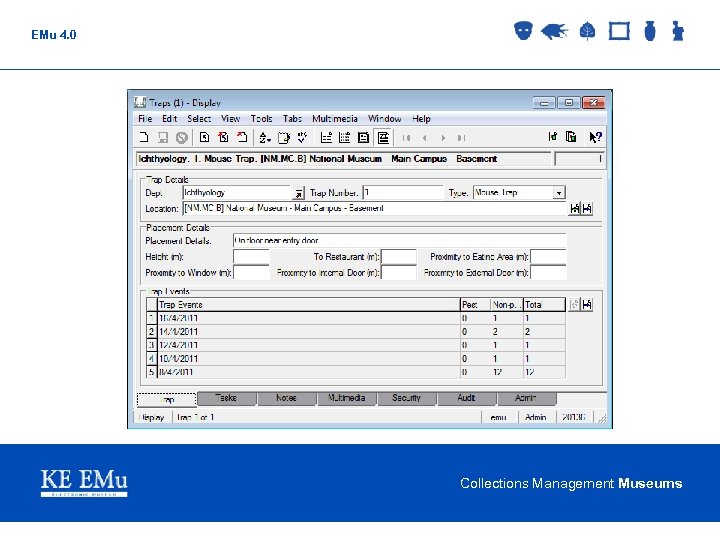Click the Additional Search toolbar icon
720x540 pixels.
(x=223, y=137)
